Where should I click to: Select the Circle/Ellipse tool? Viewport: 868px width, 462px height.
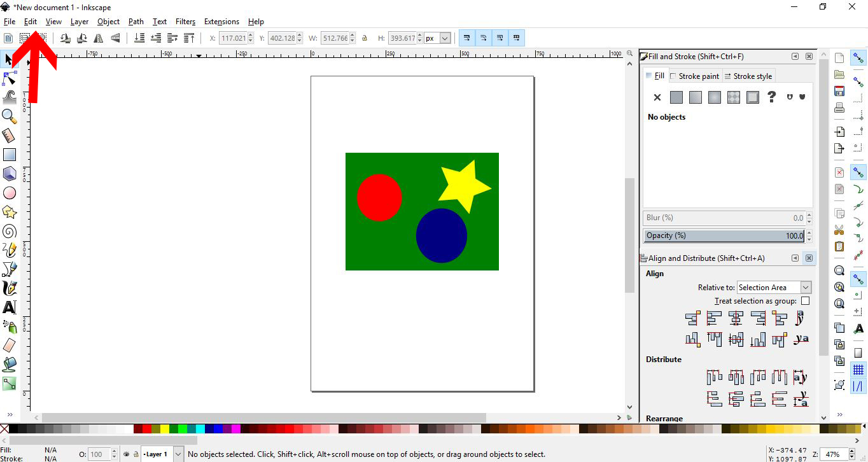click(x=10, y=193)
